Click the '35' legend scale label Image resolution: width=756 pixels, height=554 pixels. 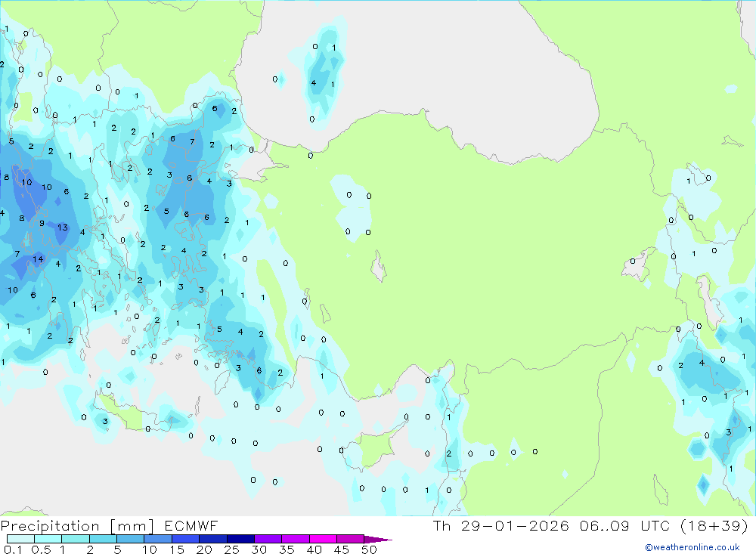pyautogui.click(x=287, y=549)
